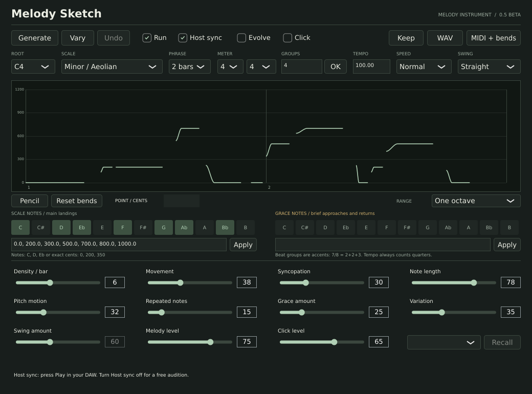Adjust the Pitch motion slider
Screen dimensions: 532x394
(58, 312)
